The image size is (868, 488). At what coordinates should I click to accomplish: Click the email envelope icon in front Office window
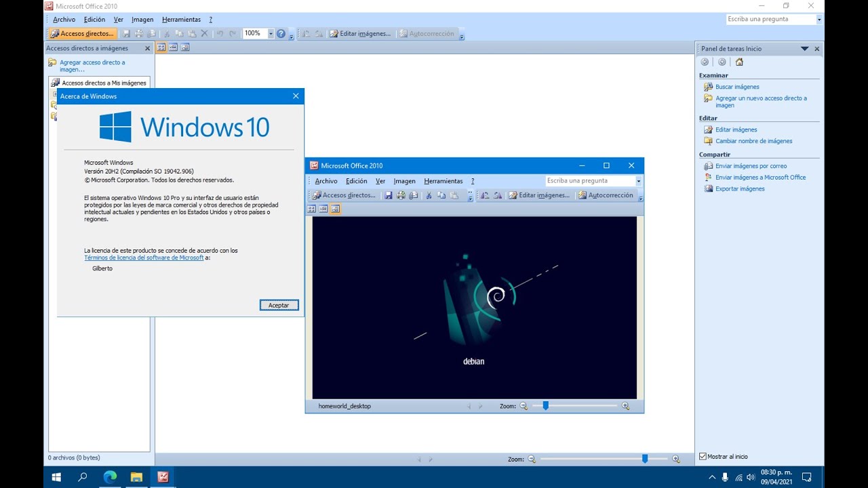point(413,195)
